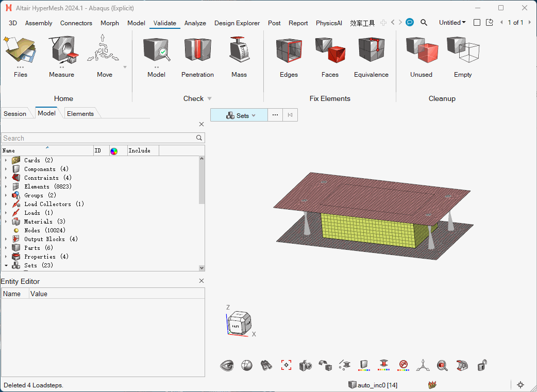Open the Penetration check tool
The image size is (537, 392).
(x=197, y=57)
